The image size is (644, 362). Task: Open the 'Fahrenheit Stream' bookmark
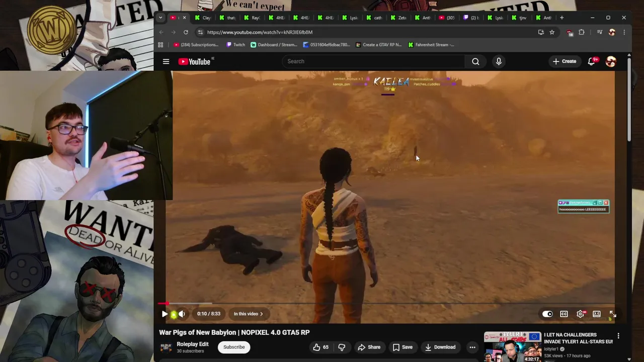click(x=431, y=45)
